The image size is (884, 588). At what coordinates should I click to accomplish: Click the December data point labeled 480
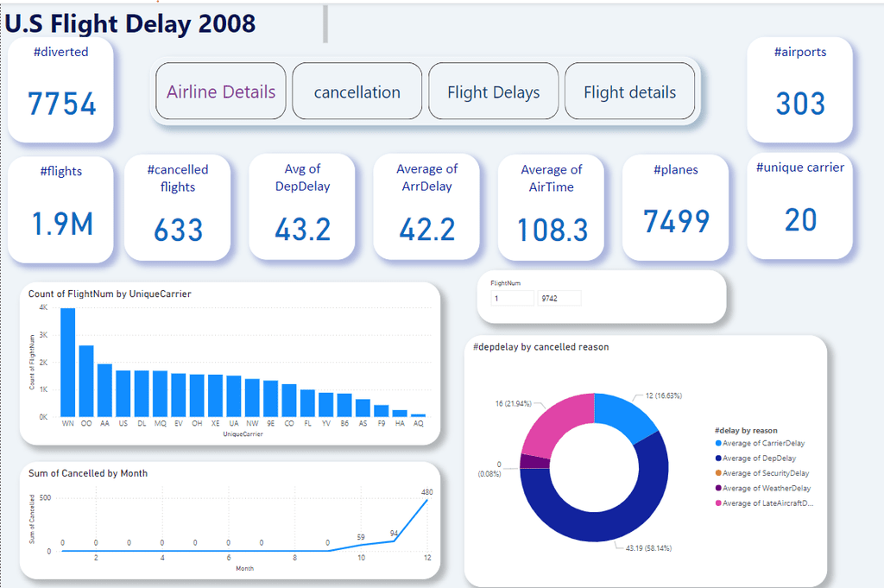[x=426, y=500]
